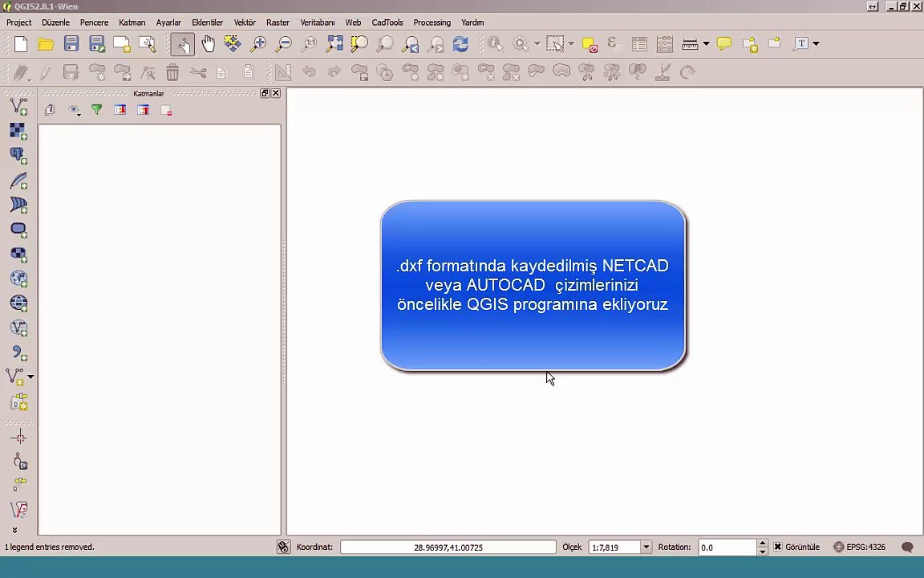Click the Toggle Editing pencil icon

(46, 72)
